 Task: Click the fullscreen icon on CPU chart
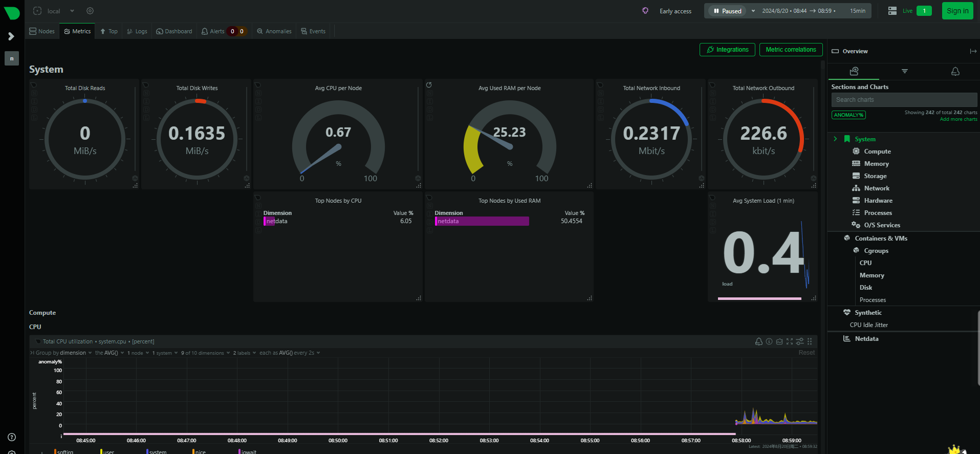pos(789,341)
